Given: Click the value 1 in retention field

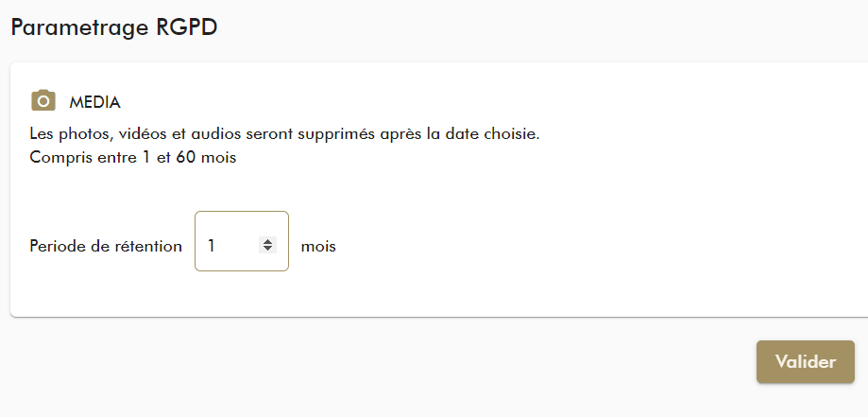Looking at the screenshot, I should (x=212, y=246).
